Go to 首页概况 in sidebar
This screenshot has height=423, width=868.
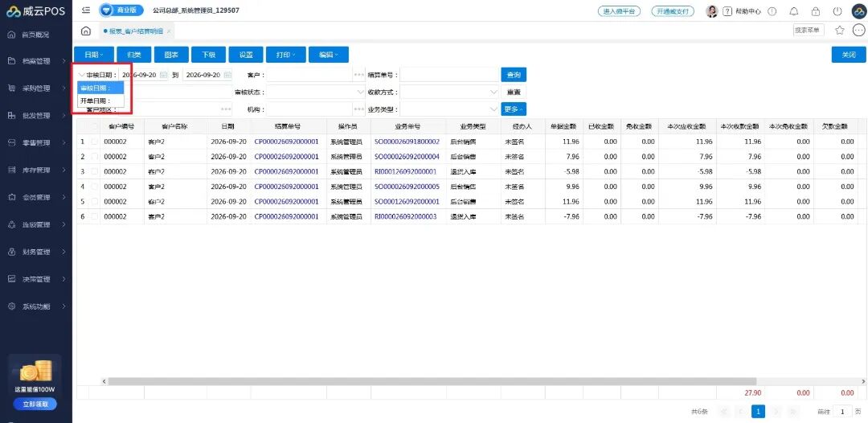point(35,35)
